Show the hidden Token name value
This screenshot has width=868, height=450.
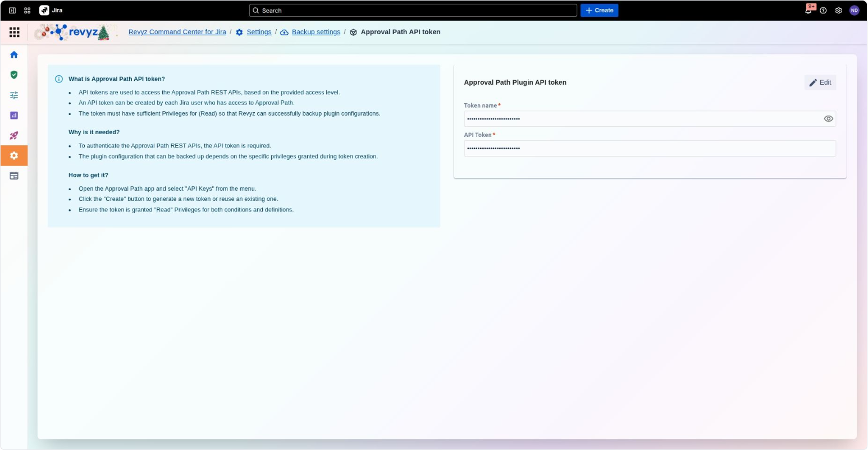pos(828,118)
